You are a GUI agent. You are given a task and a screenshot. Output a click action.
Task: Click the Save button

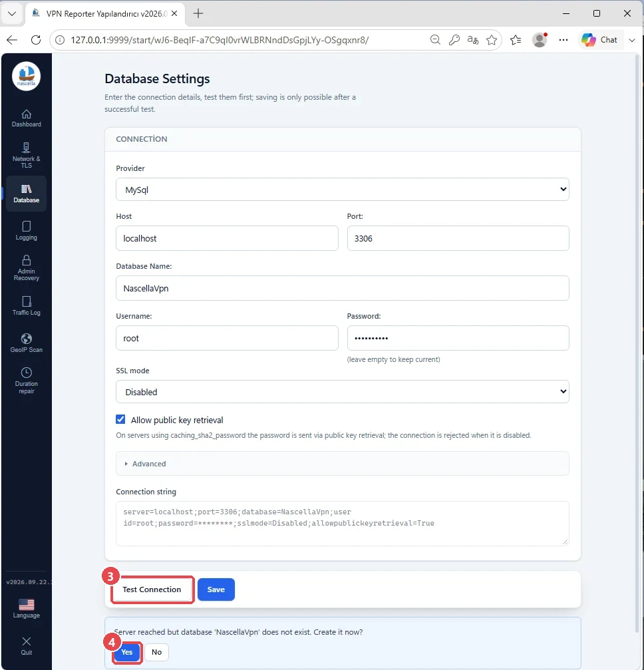click(216, 589)
